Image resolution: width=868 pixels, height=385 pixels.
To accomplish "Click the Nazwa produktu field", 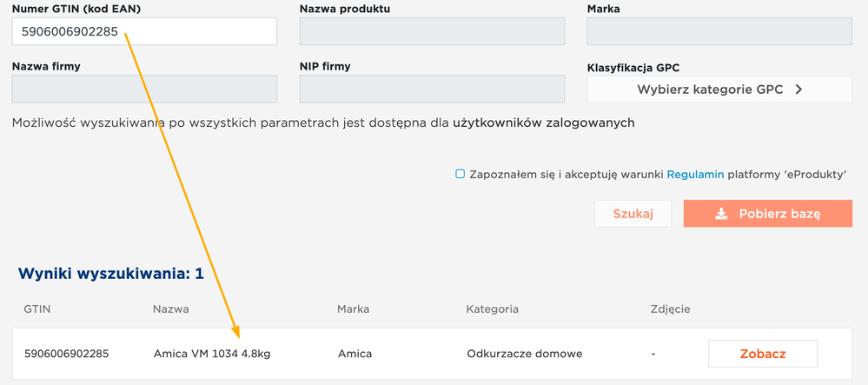I will (432, 31).
